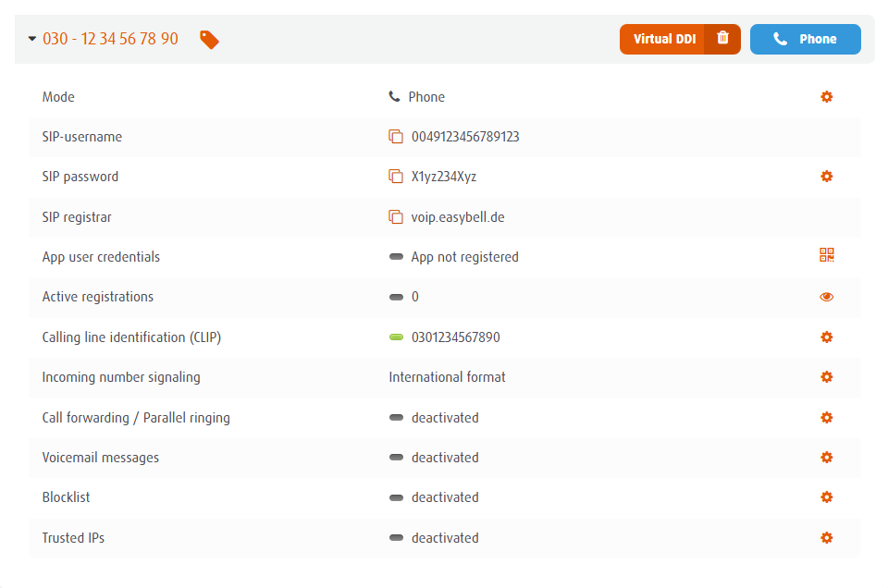Open Mode settings gear
Screen dimensions: 888x588
pyautogui.click(x=827, y=97)
